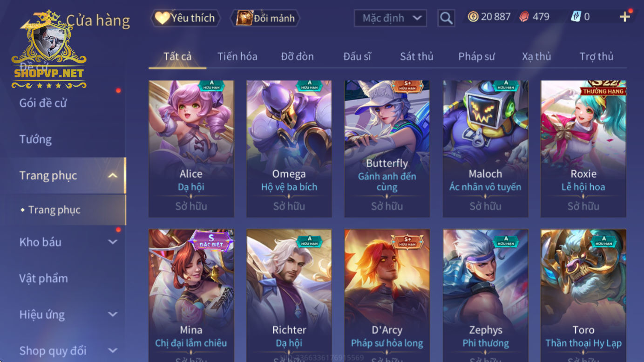The image size is (644, 362).
Task: Click the chest icon for Đổi mảnh
Action: point(244,18)
